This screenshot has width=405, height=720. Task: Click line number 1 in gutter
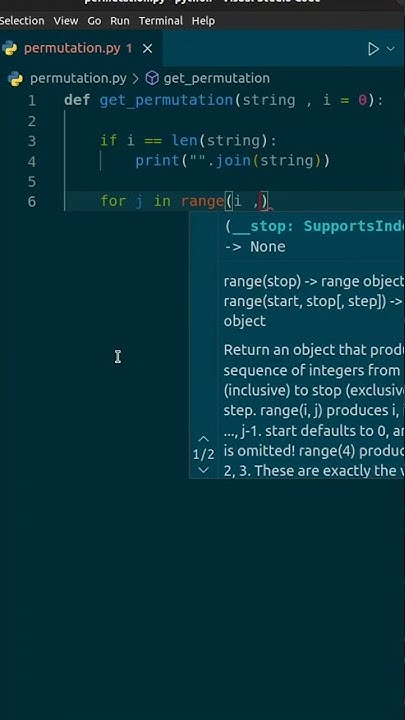click(32, 101)
